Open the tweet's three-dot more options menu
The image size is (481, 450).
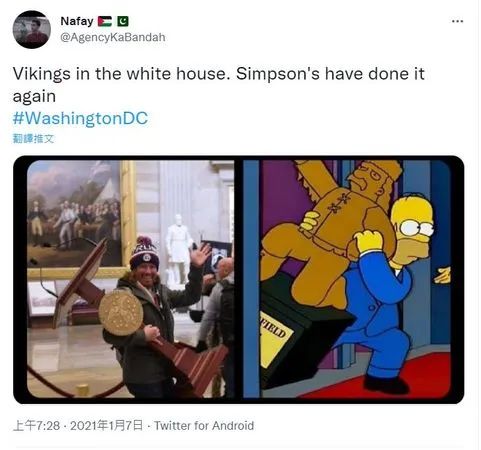point(457,21)
